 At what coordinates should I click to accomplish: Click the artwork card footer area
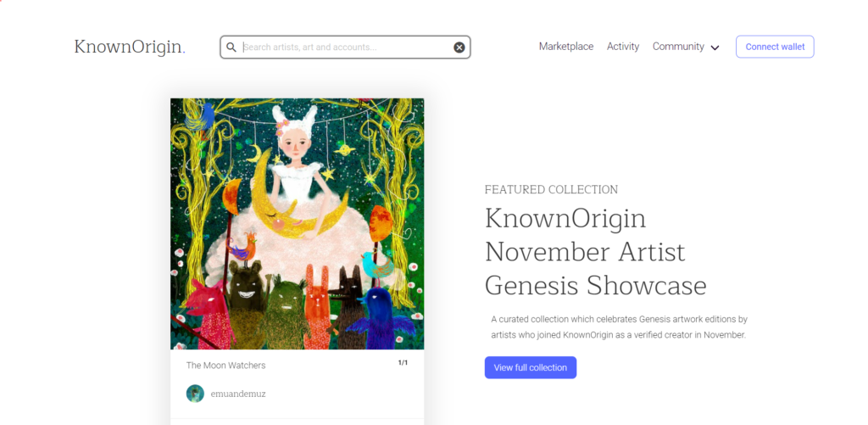tap(298, 383)
